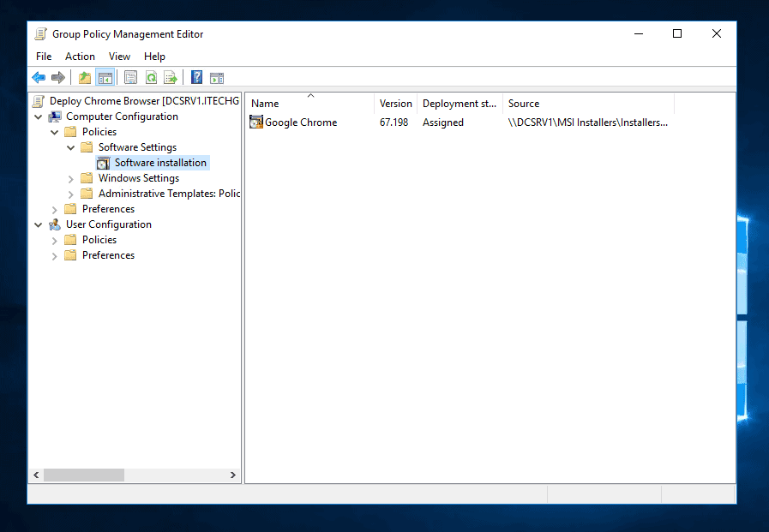Click the Show/Hide Action Pane icon
Screen dimensions: 769x532
(x=216, y=77)
